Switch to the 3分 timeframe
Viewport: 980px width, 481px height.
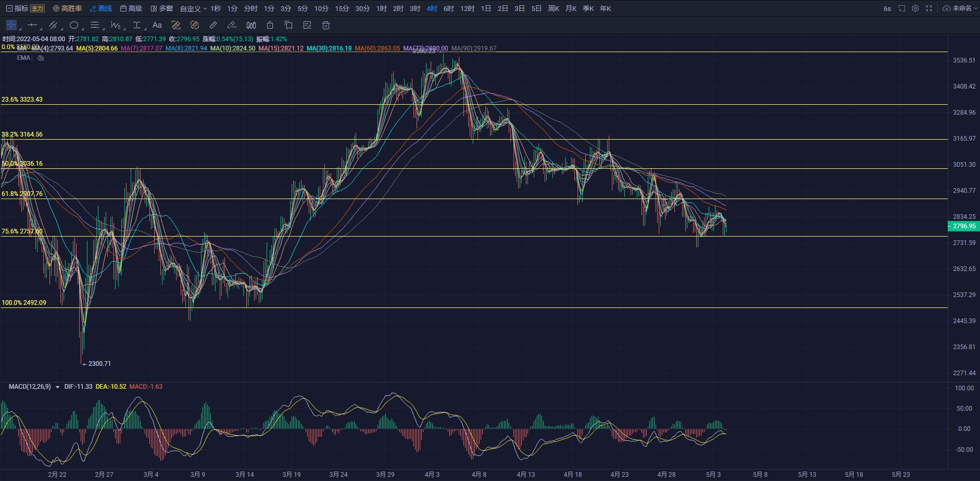point(286,8)
